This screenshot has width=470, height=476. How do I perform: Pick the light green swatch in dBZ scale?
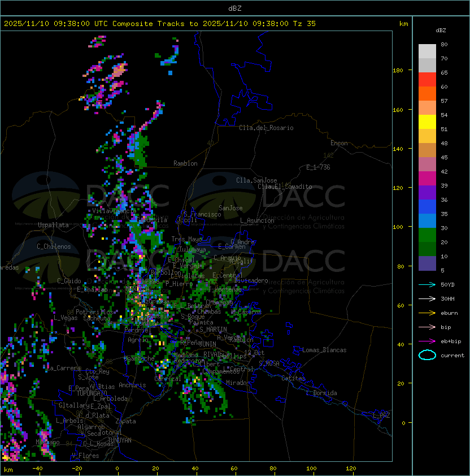427,235
